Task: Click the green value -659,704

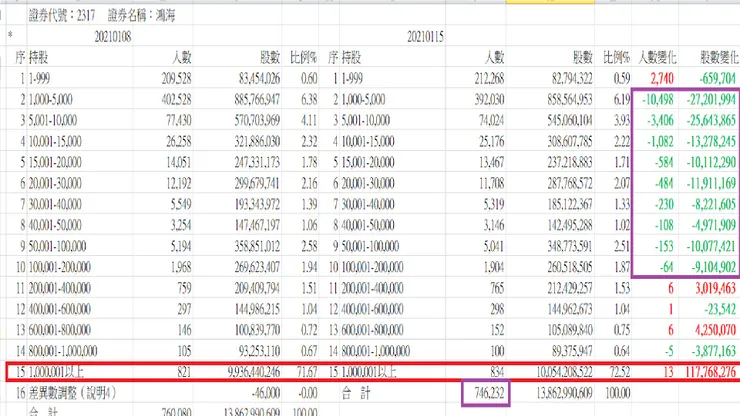Action: (x=718, y=78)
